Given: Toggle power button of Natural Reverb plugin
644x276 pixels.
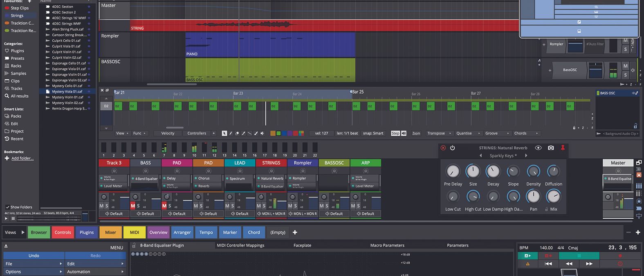Looking at the screenshot, I should pos(452,148).
